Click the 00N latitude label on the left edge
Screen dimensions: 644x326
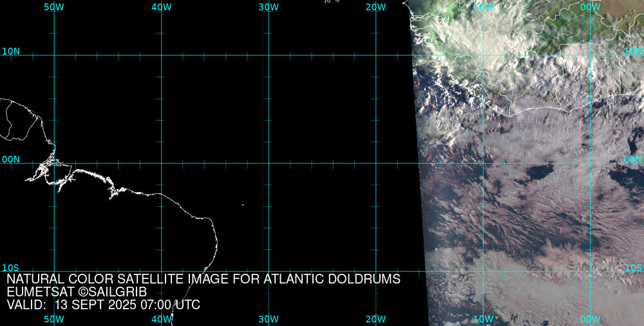(x=11, y=160)
